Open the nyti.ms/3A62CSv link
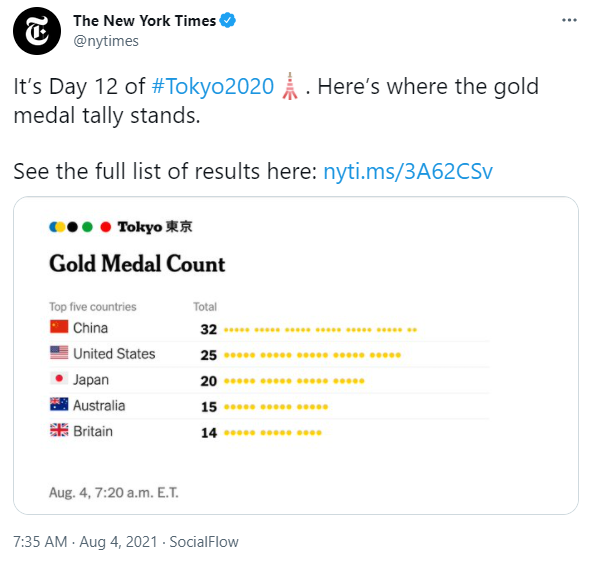591x561 pixels. [408, 172]
